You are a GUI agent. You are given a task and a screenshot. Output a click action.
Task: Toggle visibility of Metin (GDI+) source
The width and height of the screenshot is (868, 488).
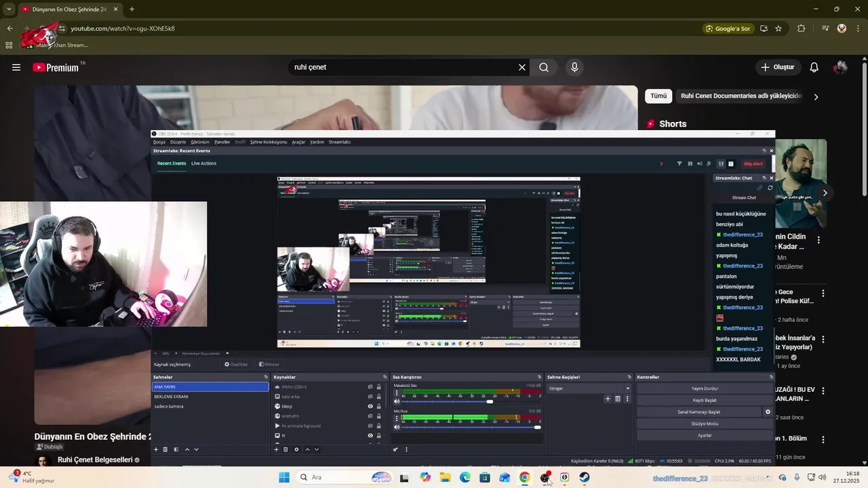[370, 387]
